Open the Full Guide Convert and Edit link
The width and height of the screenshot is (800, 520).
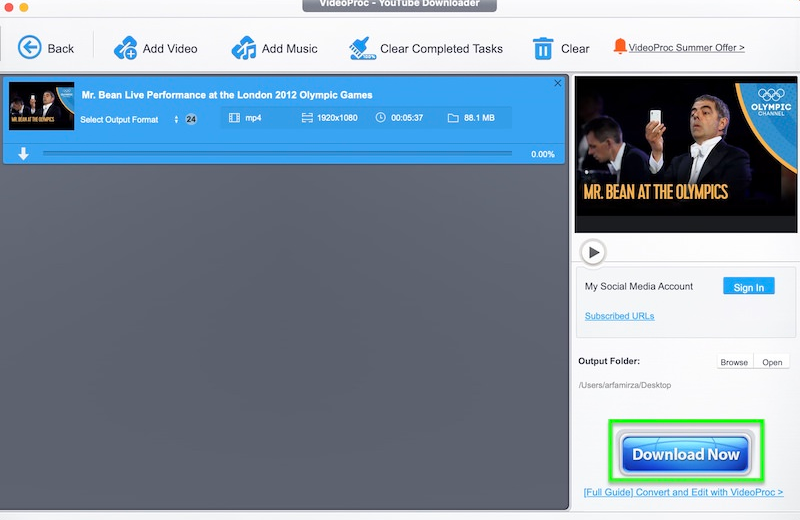(684, 492)
